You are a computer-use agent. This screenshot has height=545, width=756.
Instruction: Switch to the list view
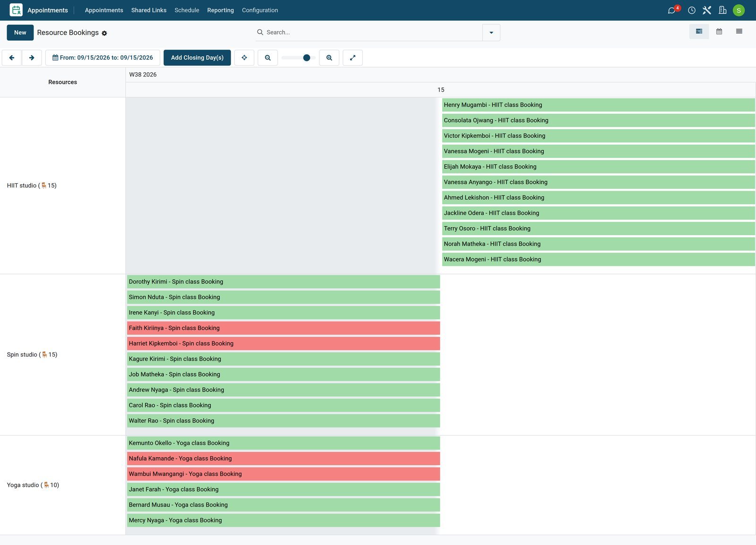click(739, 32)
